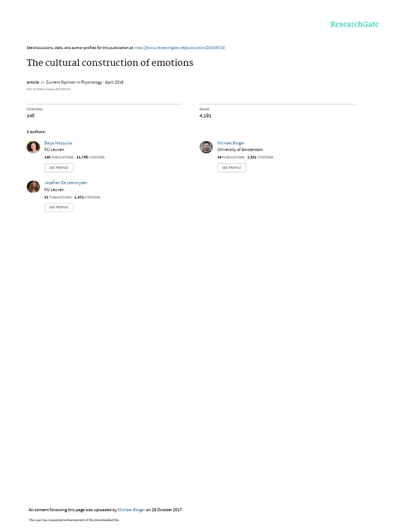Open the researchgate.net publication URL link
This screenshot has height=532, width=399.
point(179,48)
